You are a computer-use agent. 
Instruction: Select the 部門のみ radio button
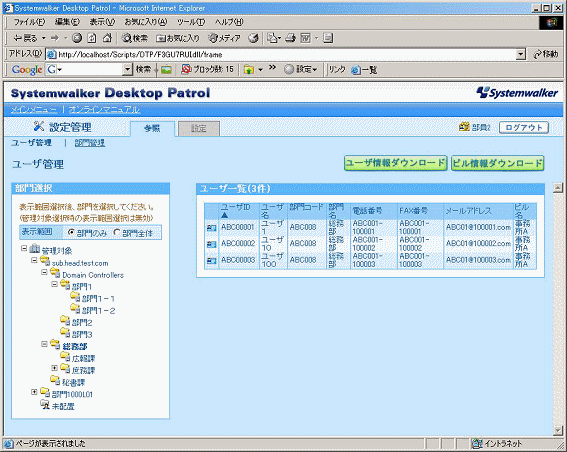tap(71, 233)
